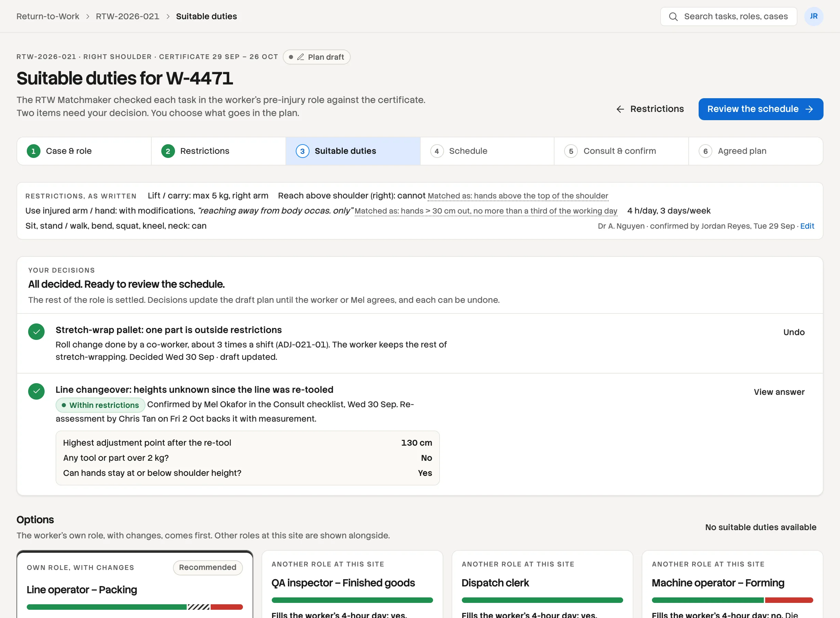Click the 'All decided. Ready to review' heading
Image resolution: width=840 pixels, height=618 pixels.
point(126,284)
